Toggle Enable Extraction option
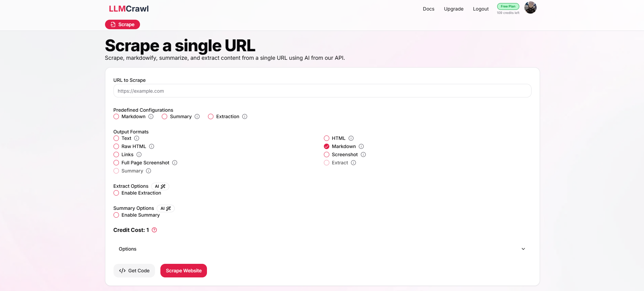 pos(116,193)
